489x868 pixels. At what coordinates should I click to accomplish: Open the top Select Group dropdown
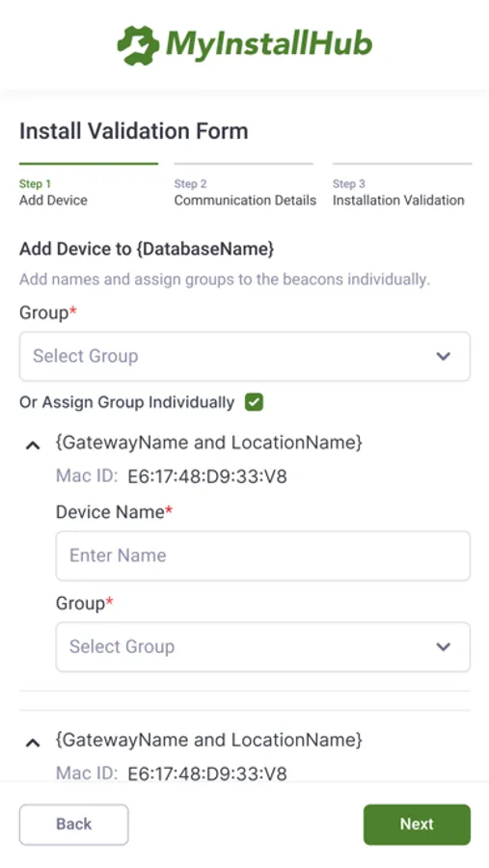(x=245, y=356)
